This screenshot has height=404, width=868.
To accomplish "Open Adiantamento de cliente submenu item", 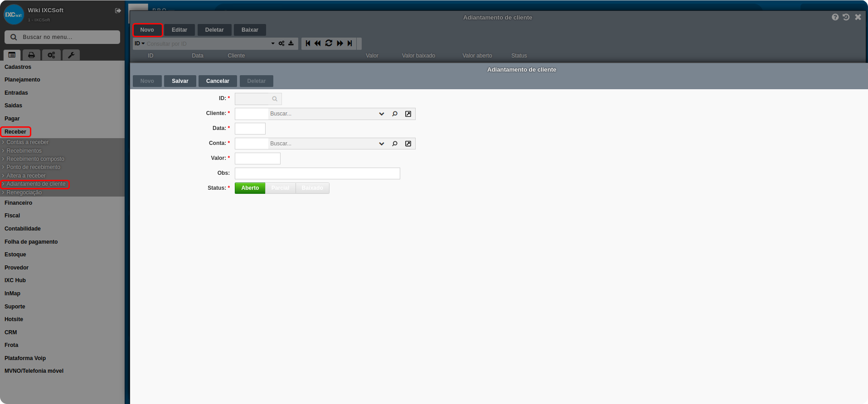I will [36, 184].
